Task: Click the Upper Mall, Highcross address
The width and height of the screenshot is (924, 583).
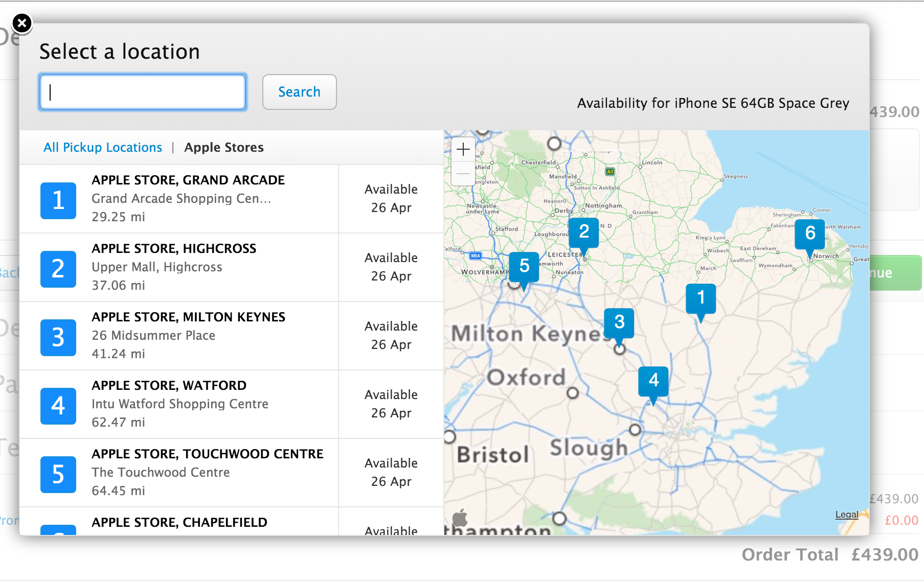Action: click(157, 267)
